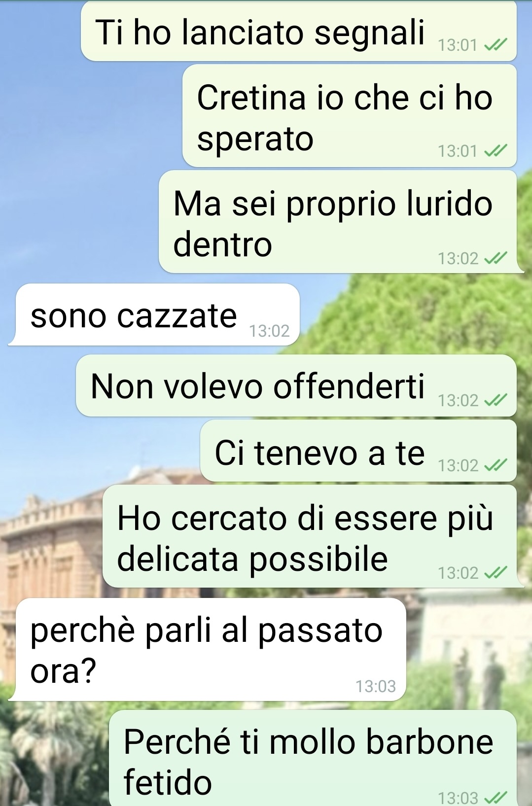Select the received message 'sono cazzate'
The height and width of the screenshot is (806, 532).
coord(158,315)
